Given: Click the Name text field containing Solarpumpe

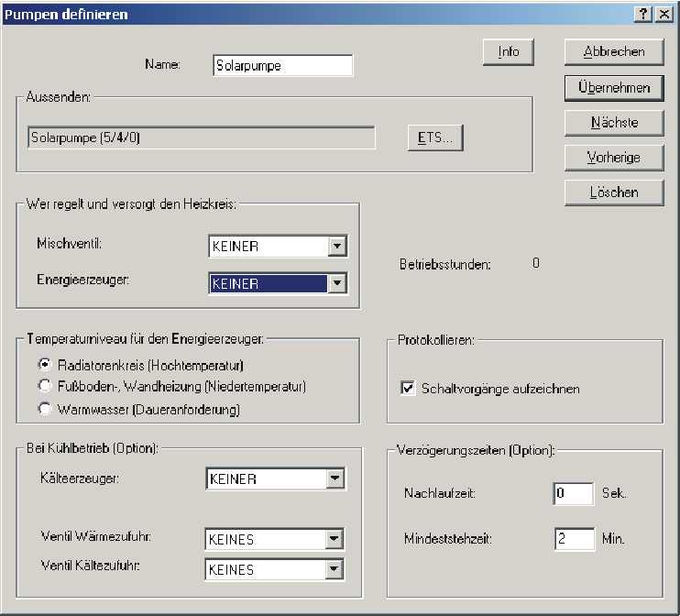Looking at the screenshot, I should click(x=281, y=66).
